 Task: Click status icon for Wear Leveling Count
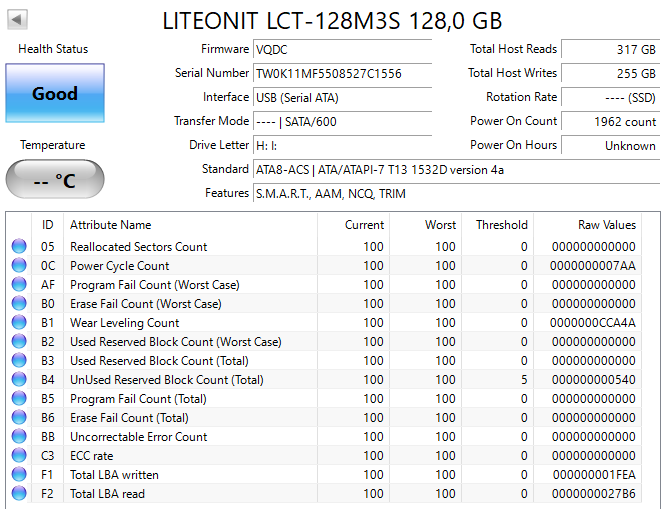pos(19,323)
